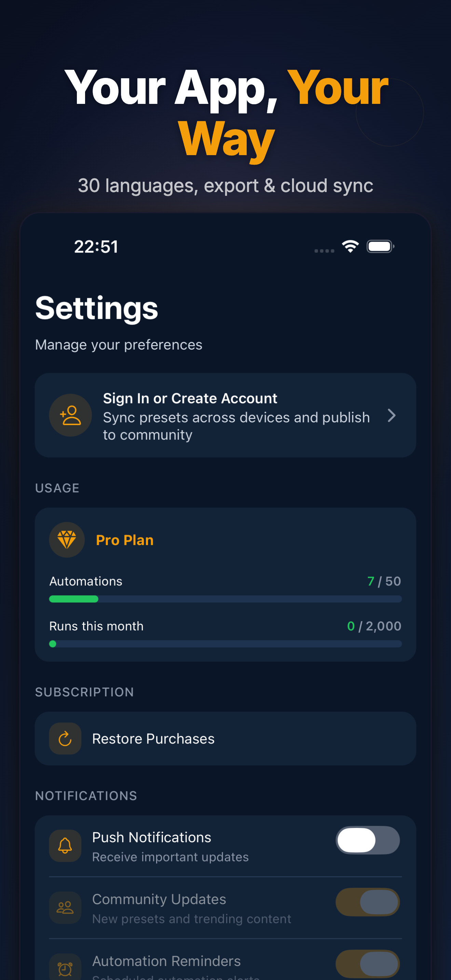Toggle the Push Notifications switch
The height and width of the screenshot is (980, 451).
tap(368, 840)
